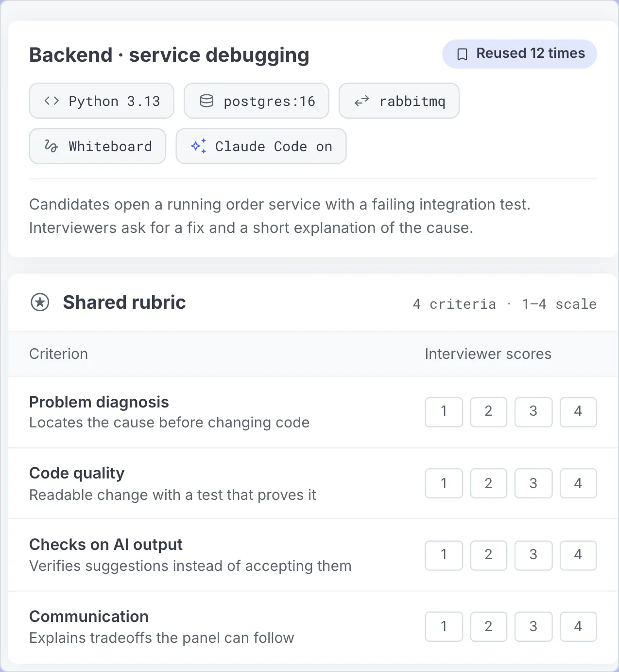Click the Code quality criterion name
The width and height of the screenshot is (619, 672).
pyautogui.click(x=77, y=473)
